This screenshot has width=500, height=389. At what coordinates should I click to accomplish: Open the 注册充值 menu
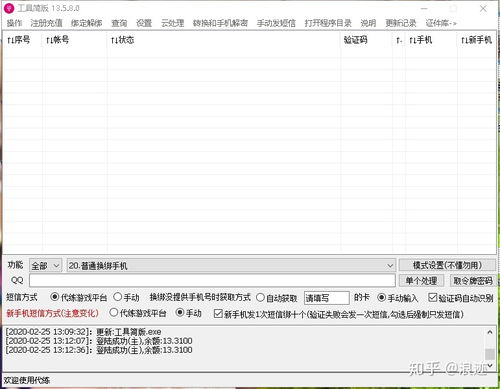46,23
